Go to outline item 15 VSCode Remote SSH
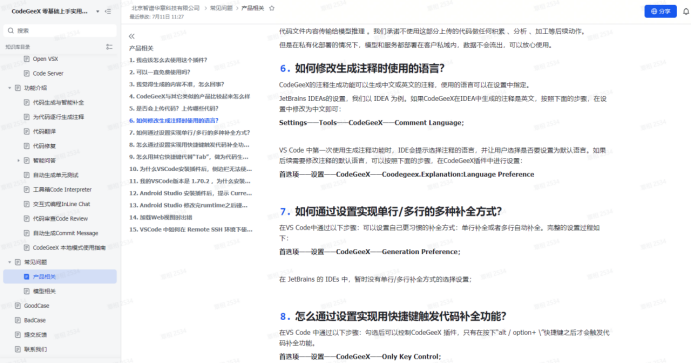The width and height of the screenshot is (691, 364). pos(190,229)
